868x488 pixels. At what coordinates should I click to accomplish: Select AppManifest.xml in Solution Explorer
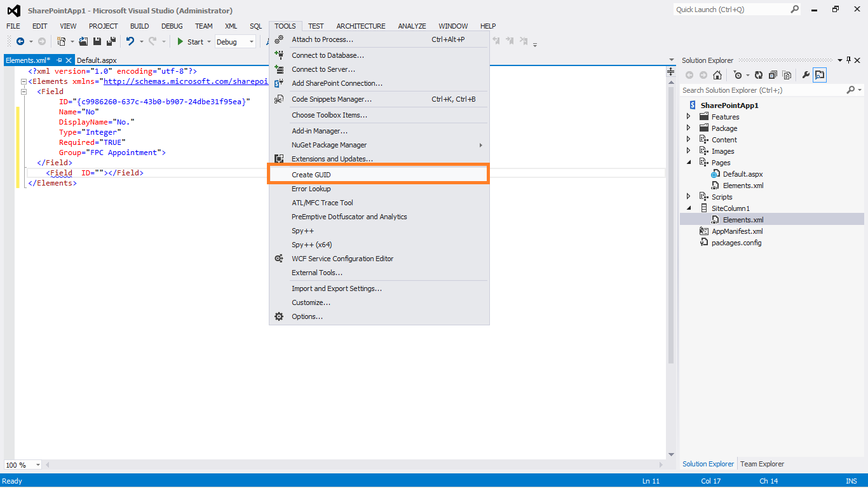coord(737,231)
